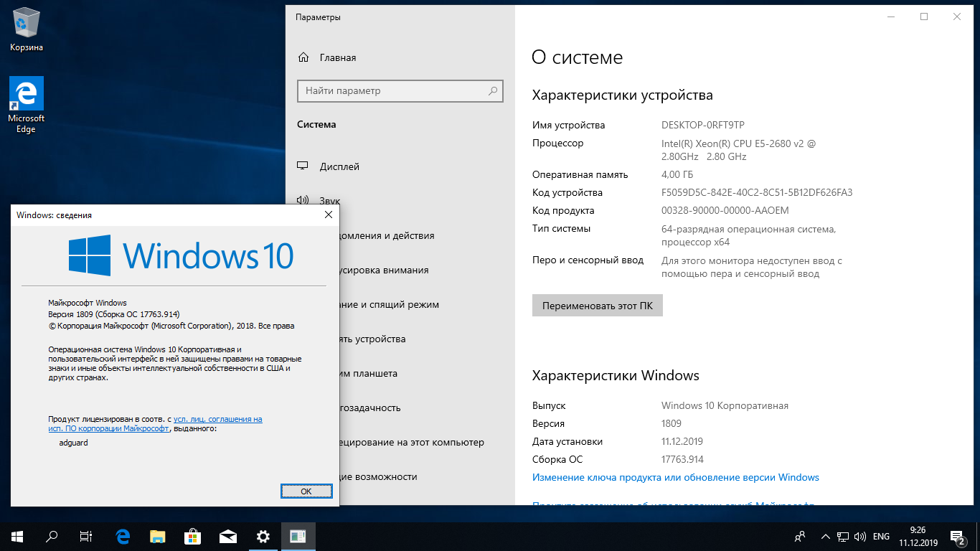Open the People icon in system tray
This screenshot has width=980, height=551.
pos(800,536)
